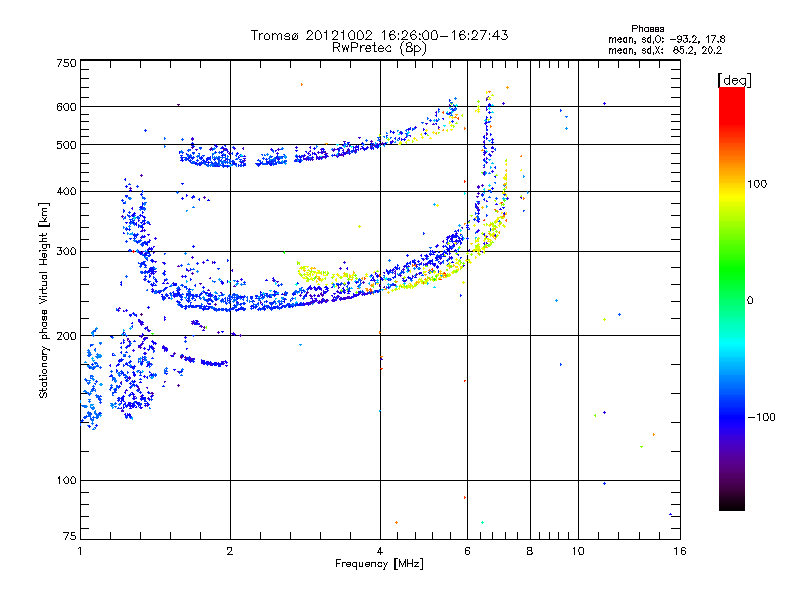
Task: Click the colorbar tick label '0'
Action: (750, 300)
